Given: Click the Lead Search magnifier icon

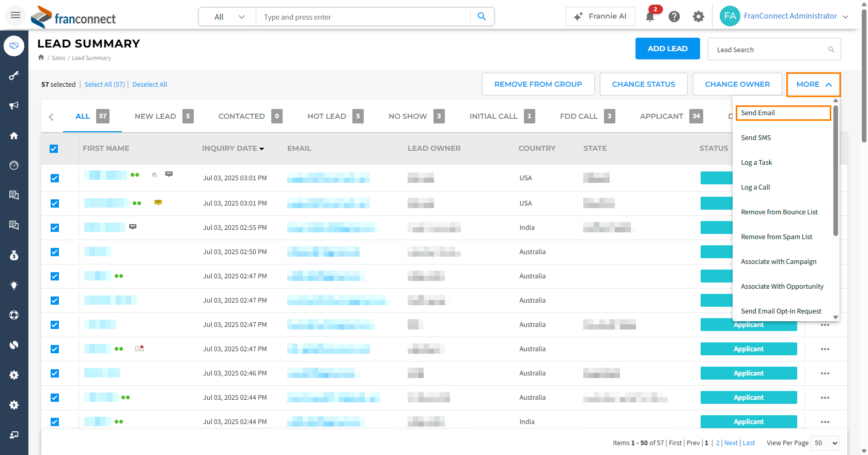Looking at the screenshot, I should 831,50.
